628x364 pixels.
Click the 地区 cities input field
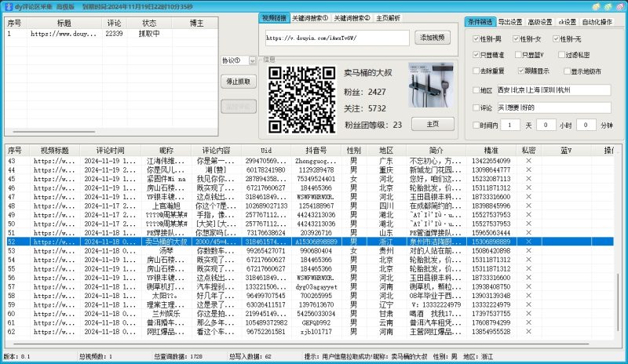554,90
